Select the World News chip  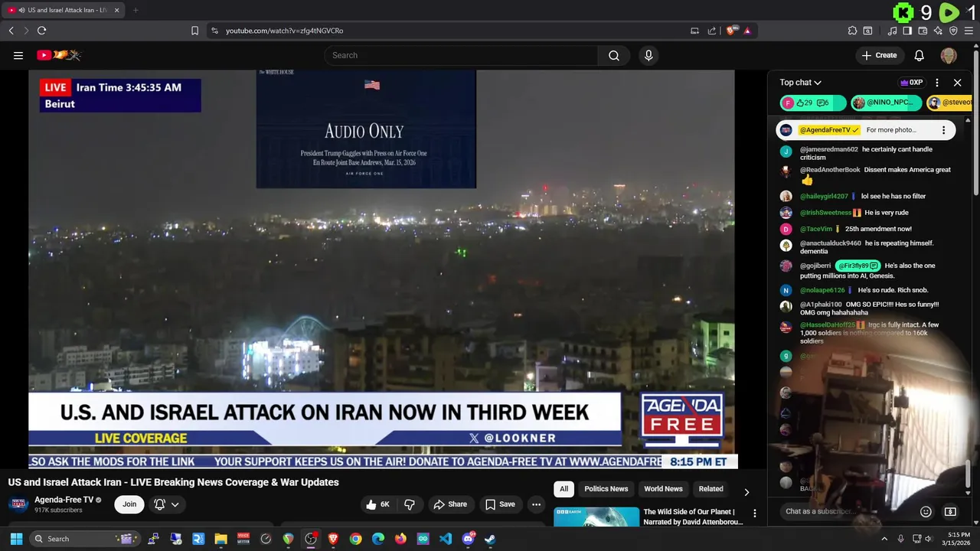(x=663, y=489)
